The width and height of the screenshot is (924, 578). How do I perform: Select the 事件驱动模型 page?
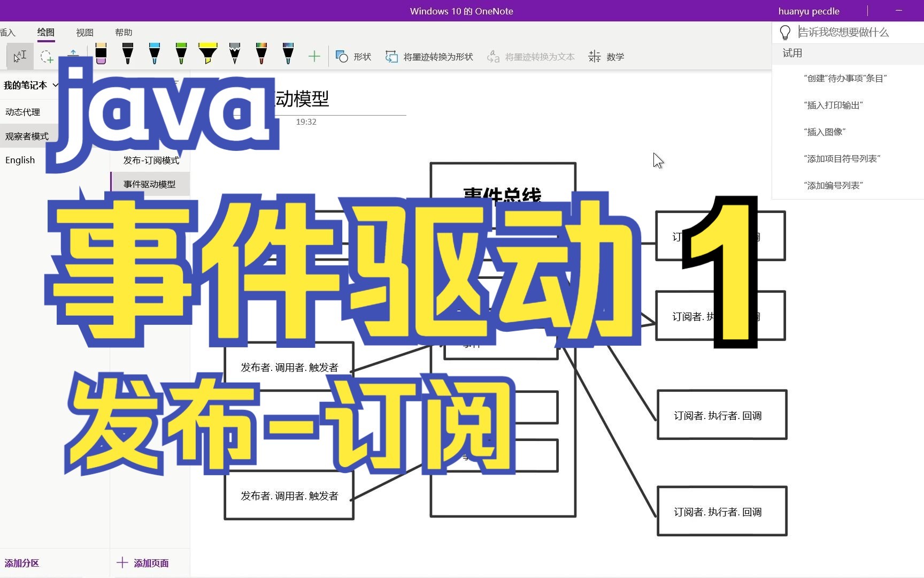tap(150, 184)
